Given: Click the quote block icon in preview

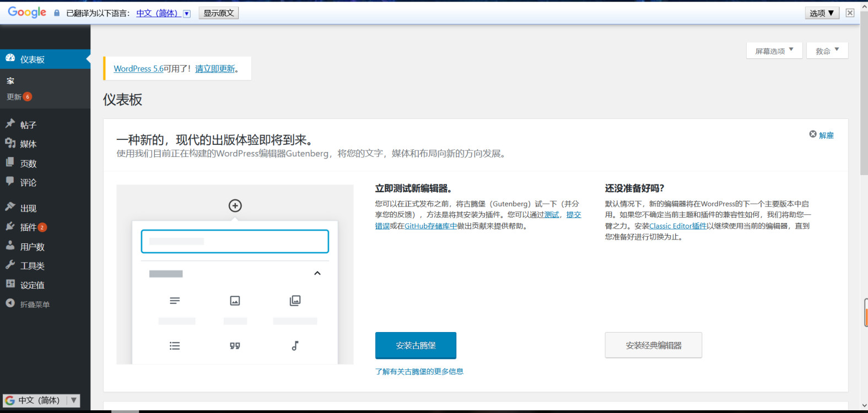Looking at the screenshot, I should coord(235,346).
